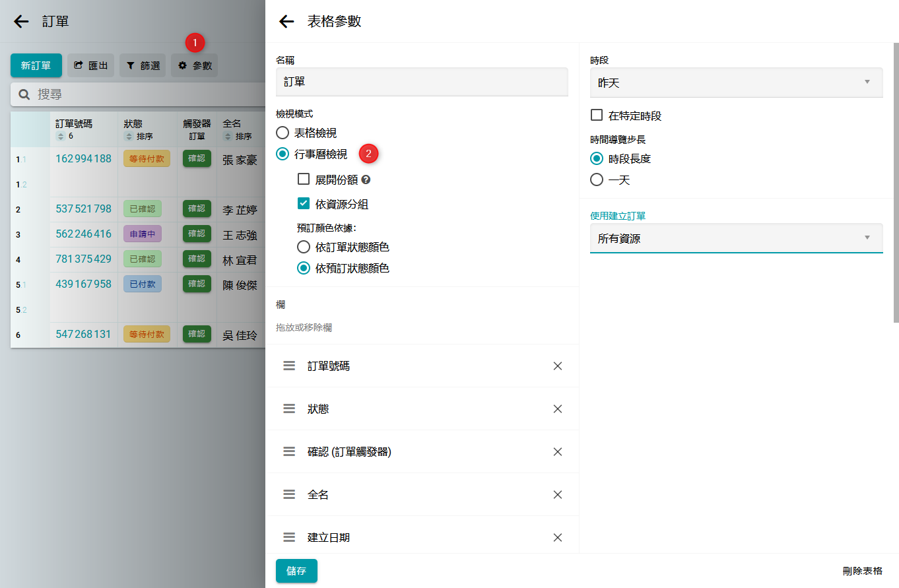Choose 依訂單狀態顏色 radio option
Image resolution: width=899 pixels, height=588 pixels.
[x=304, y=247]
